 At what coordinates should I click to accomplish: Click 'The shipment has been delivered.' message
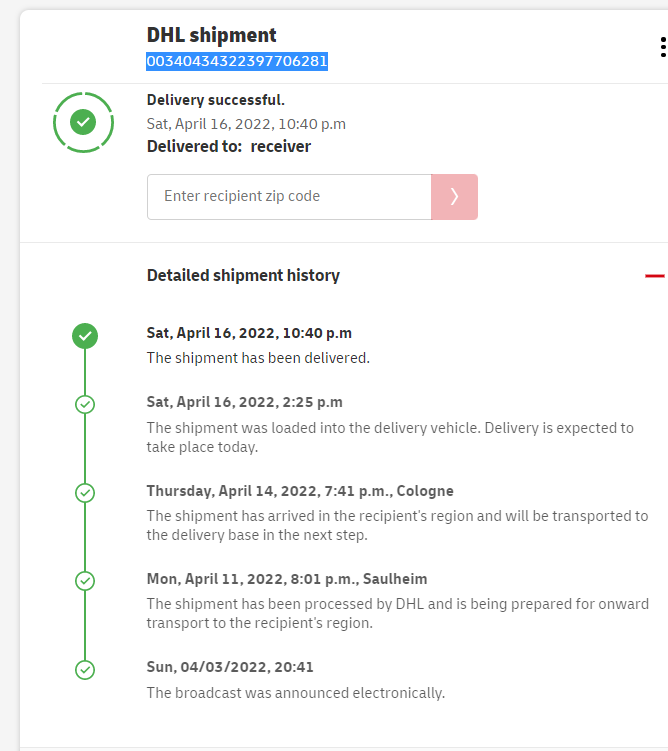(x=258, y=358)
